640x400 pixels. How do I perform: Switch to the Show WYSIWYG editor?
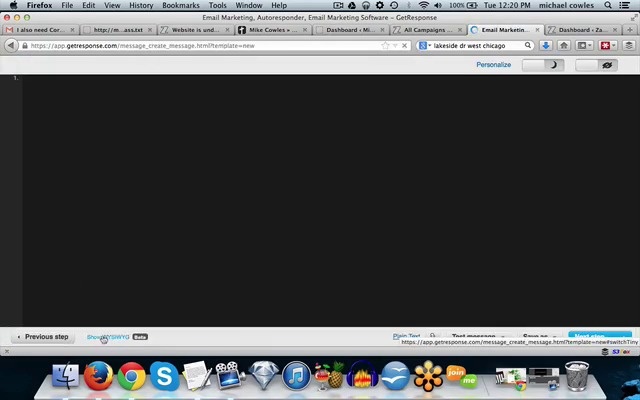108,337
